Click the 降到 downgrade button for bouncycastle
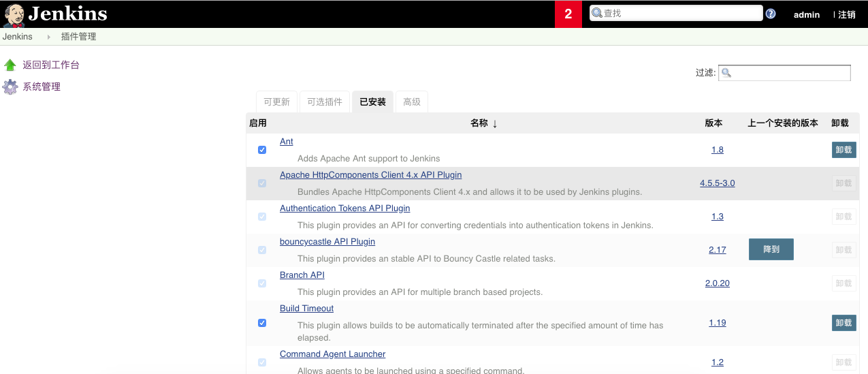 click(771, 249)
